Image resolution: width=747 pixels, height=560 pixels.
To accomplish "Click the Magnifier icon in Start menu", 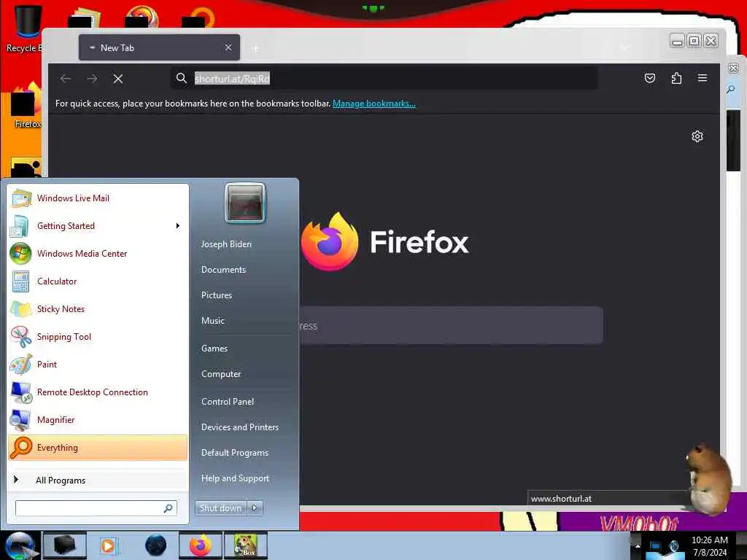I will 21,420.
